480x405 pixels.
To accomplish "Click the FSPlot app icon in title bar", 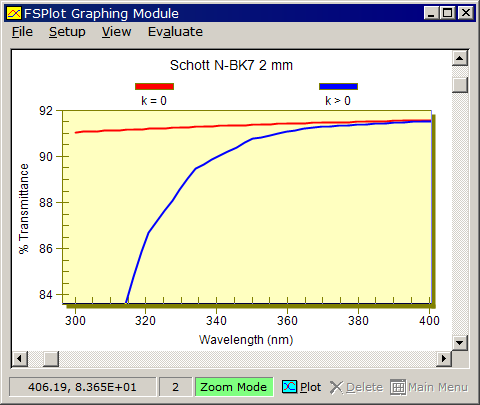I will tap(15, 13).
